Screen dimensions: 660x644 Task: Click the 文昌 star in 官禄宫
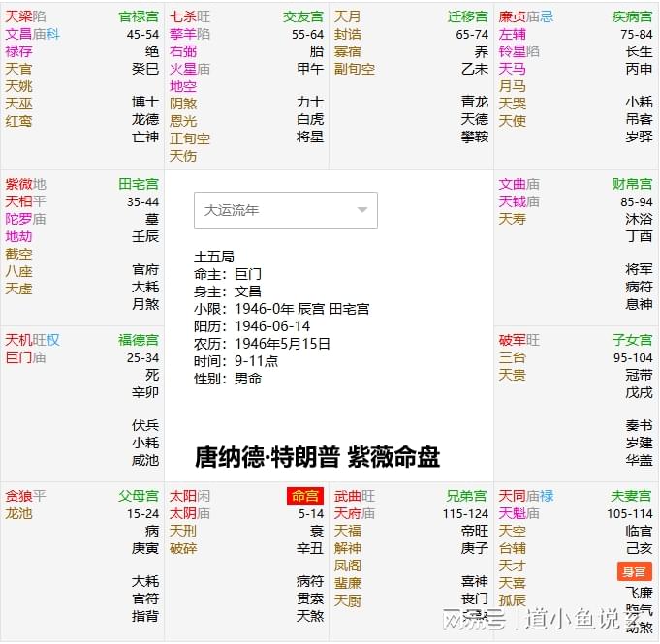(x=18, y=34)
